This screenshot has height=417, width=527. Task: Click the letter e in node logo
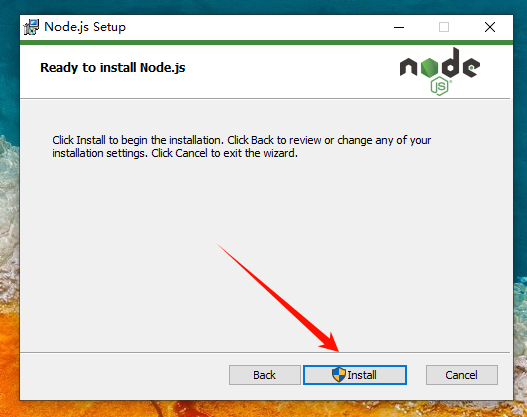click(471, 67)
